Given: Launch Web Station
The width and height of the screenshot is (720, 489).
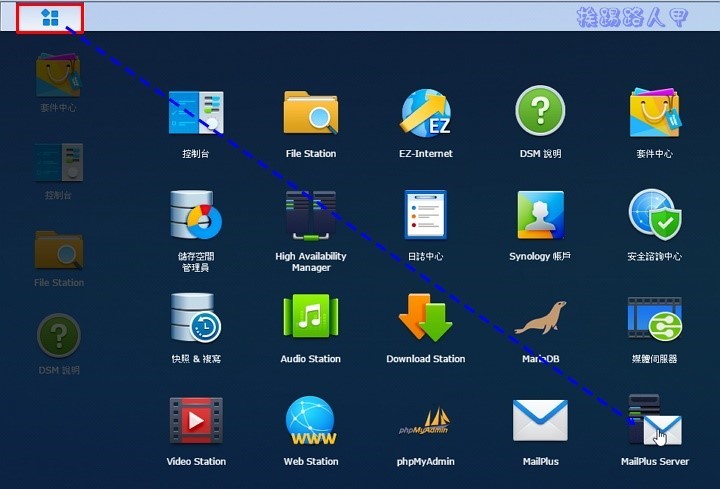Looking at the screenshot, I should [311, 421].
